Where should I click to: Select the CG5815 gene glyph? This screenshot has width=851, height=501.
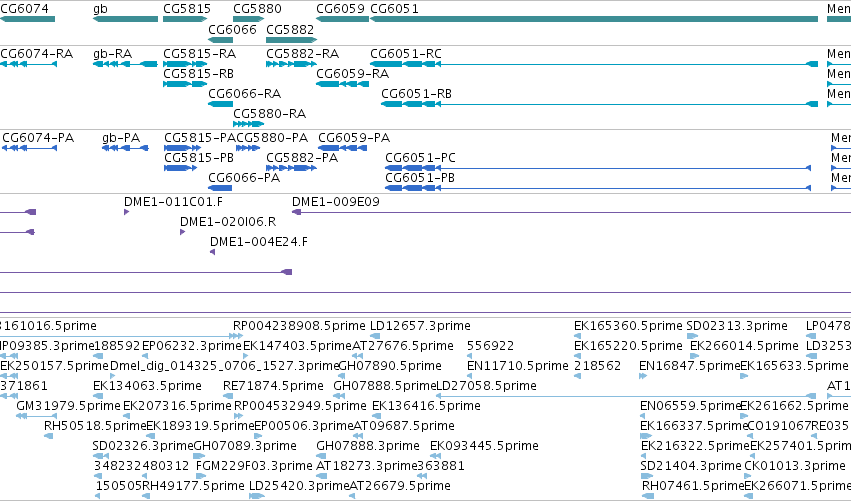click(x=186, y=19)
